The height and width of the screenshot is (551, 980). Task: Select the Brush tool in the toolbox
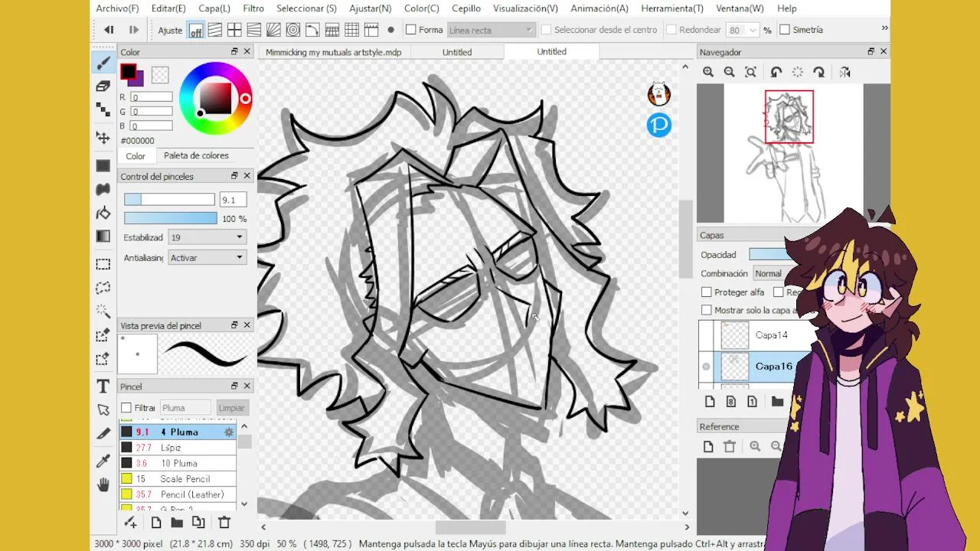click(103, 64)
